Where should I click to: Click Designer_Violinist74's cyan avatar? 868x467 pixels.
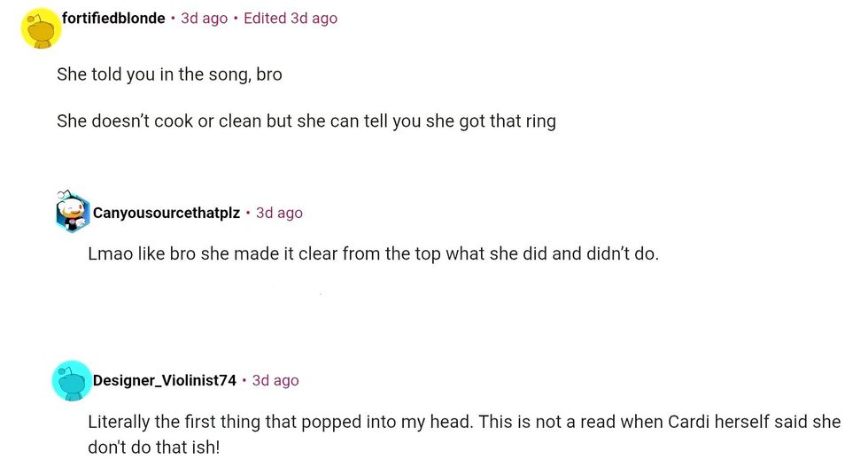tap(72, 381)
